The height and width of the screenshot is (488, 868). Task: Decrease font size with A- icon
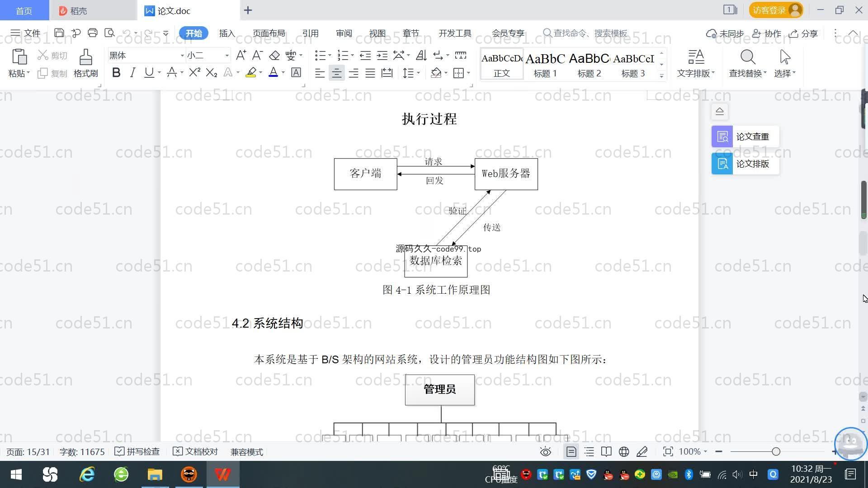(257, 55)
